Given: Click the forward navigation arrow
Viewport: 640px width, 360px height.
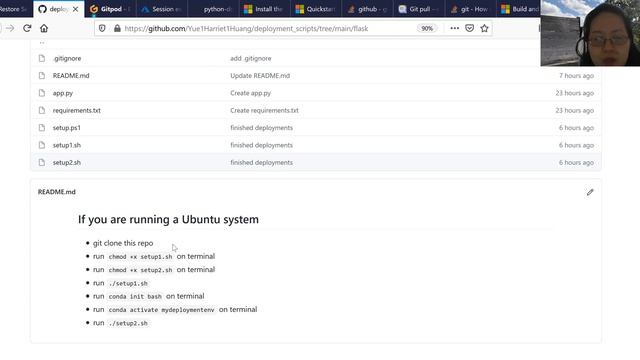Looking at the screenshot, I should tap(10, 28).
